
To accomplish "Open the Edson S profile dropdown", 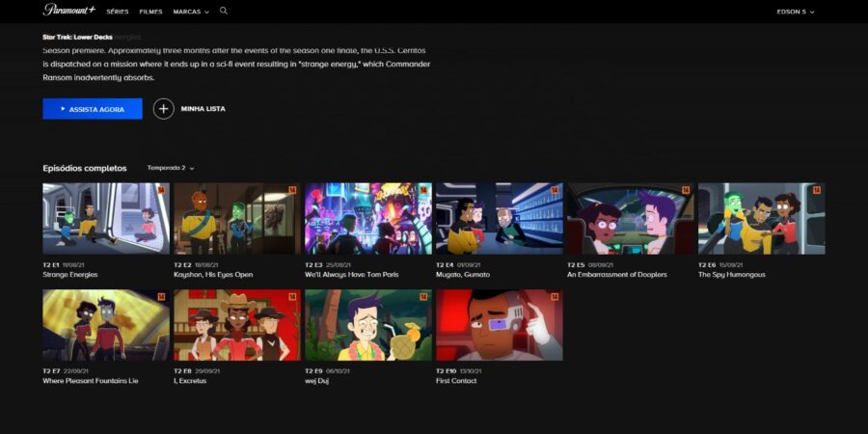I will (796, 12).
